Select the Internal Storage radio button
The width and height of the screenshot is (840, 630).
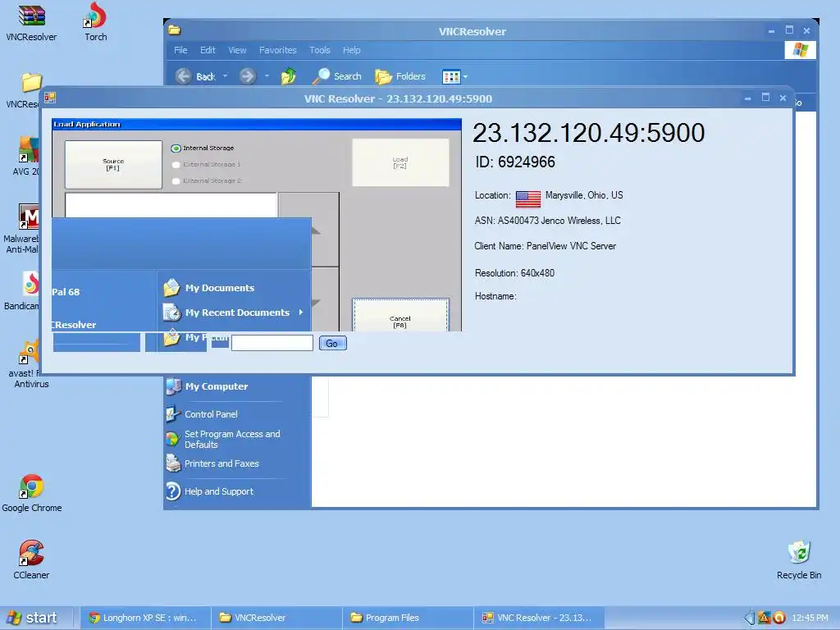pyautogui.click(x=176, y=148)
